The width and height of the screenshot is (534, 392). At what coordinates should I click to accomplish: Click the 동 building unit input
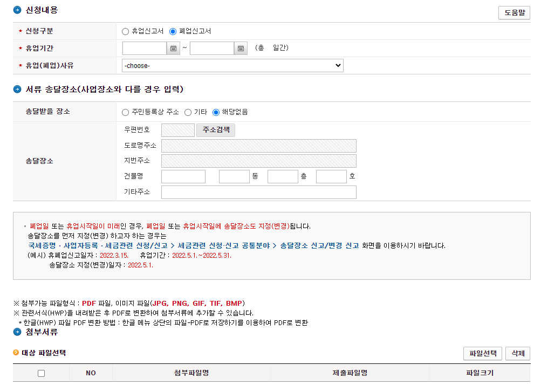(234, 176)
